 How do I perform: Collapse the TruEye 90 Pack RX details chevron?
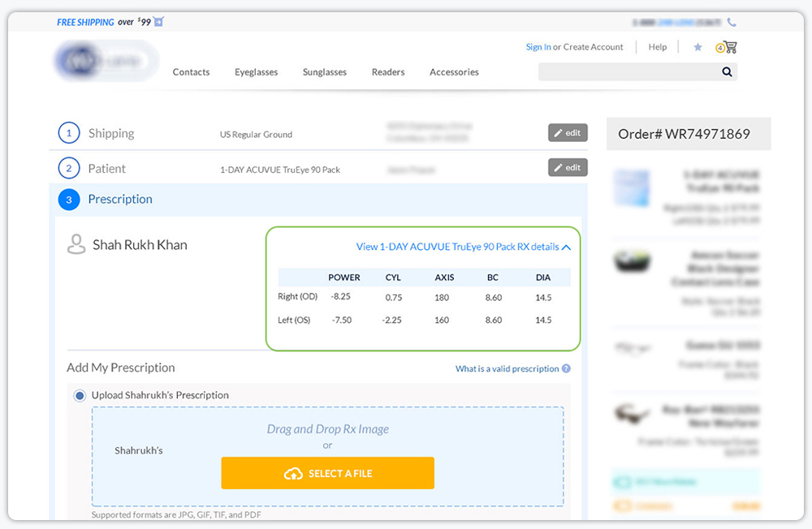click(x=567, y=247)
